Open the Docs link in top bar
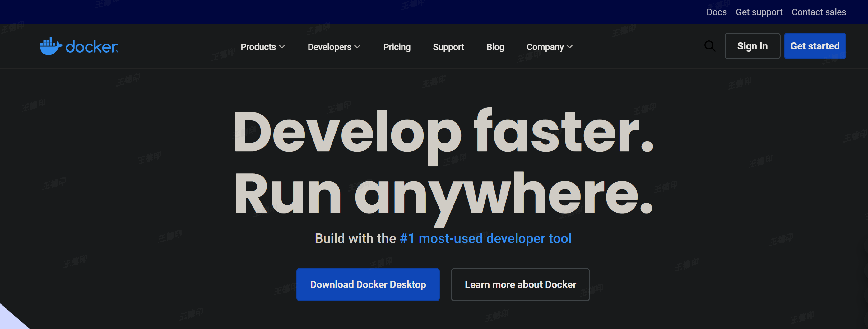868x329 pixels. (x=716, y=12)
